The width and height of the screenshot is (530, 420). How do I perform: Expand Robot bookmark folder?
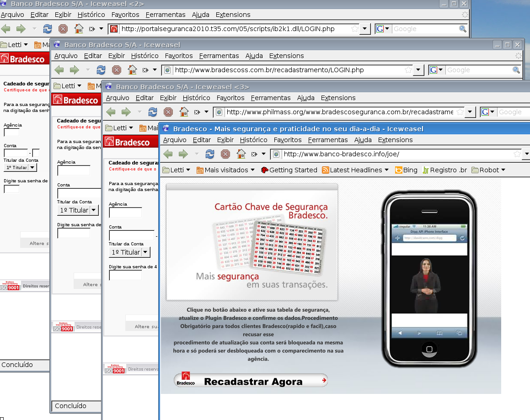pos(488,170)
